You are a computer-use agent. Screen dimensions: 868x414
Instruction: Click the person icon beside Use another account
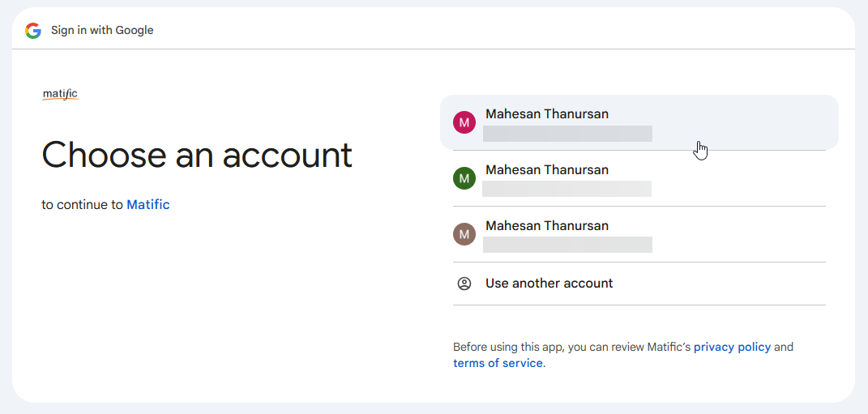coord(464,284)
